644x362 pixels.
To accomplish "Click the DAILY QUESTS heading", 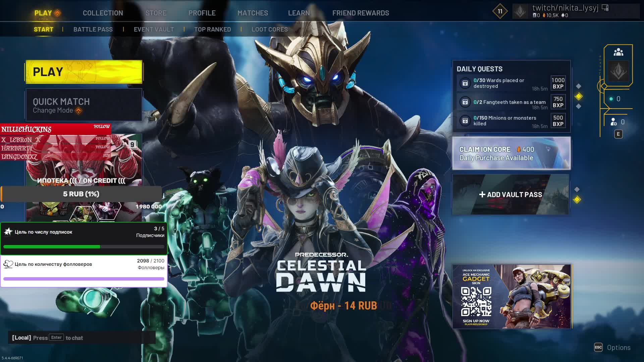I will 480,69.
